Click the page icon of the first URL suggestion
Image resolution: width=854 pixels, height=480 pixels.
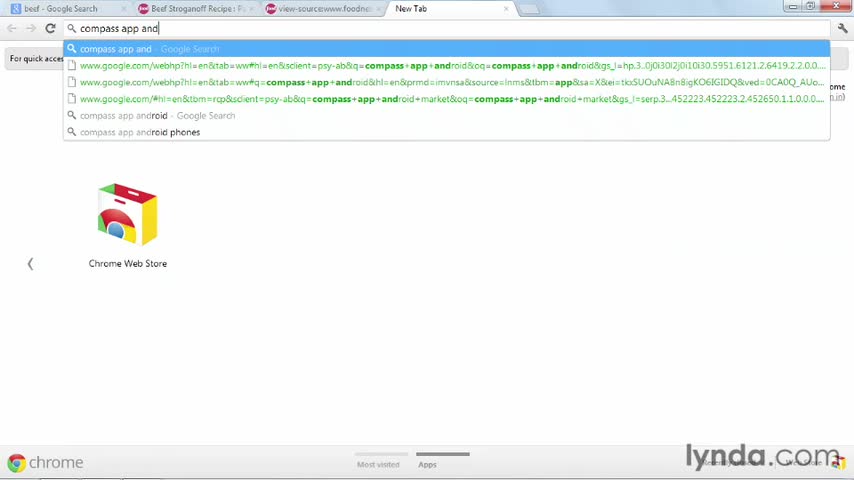[x=71, y=65]
